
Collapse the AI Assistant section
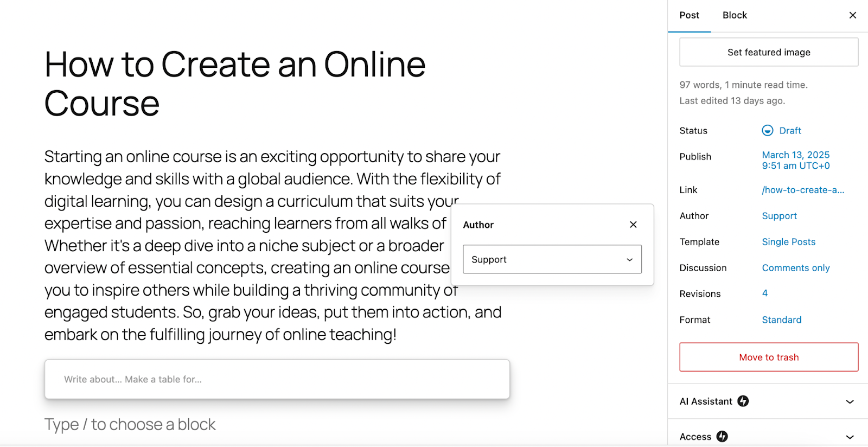click(x=848, y=401)
